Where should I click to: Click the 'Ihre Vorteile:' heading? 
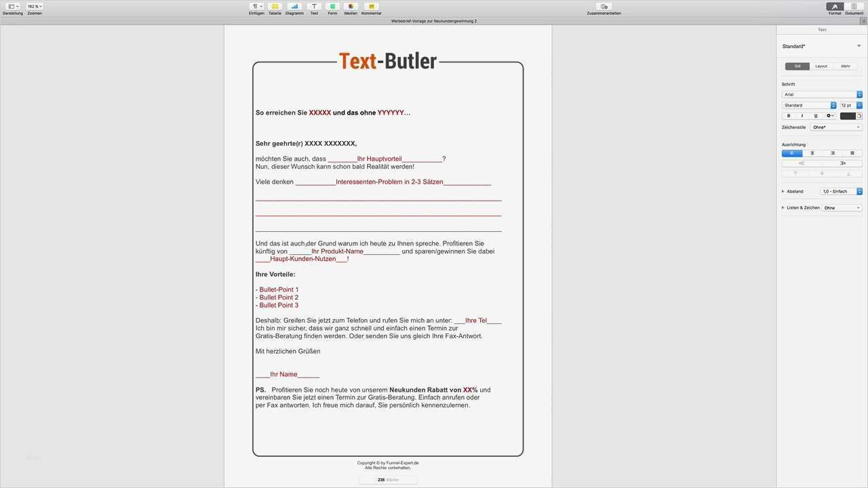pos(275,274)
